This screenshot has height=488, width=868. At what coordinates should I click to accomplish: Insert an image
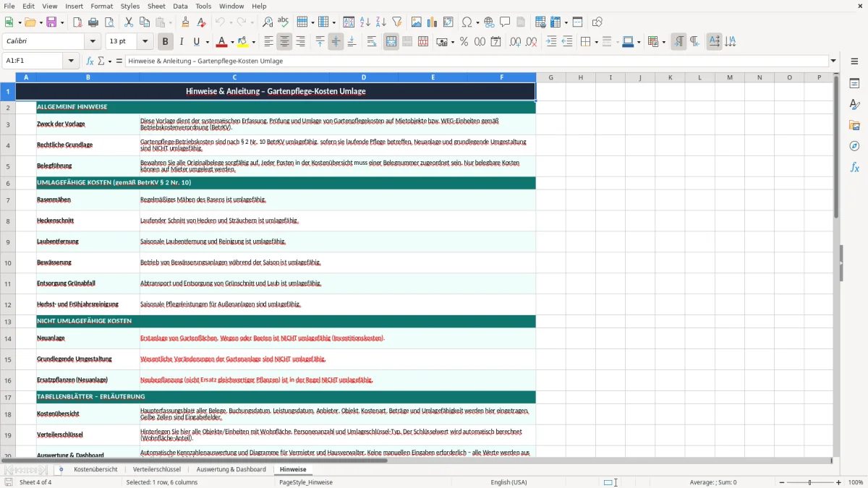[x=417, y=22]
